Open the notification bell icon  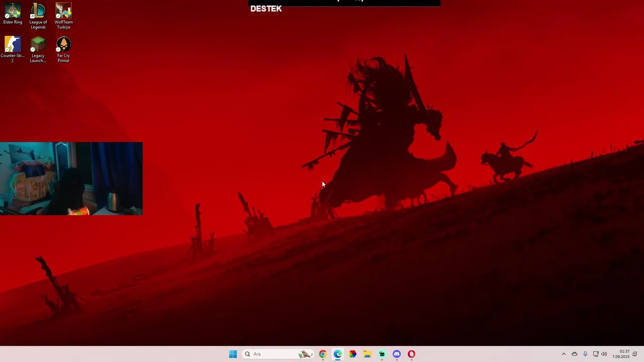[x=635, y=354]
